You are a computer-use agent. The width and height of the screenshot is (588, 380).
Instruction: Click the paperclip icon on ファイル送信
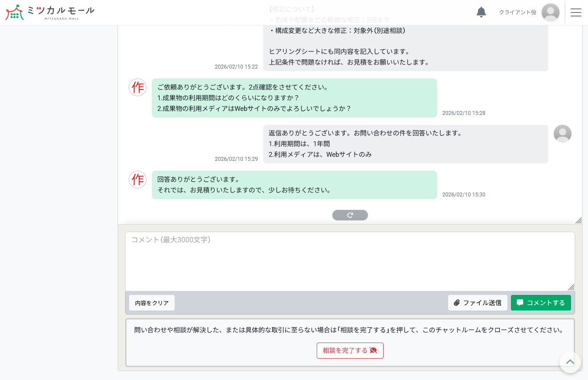[x=457, y=303]
